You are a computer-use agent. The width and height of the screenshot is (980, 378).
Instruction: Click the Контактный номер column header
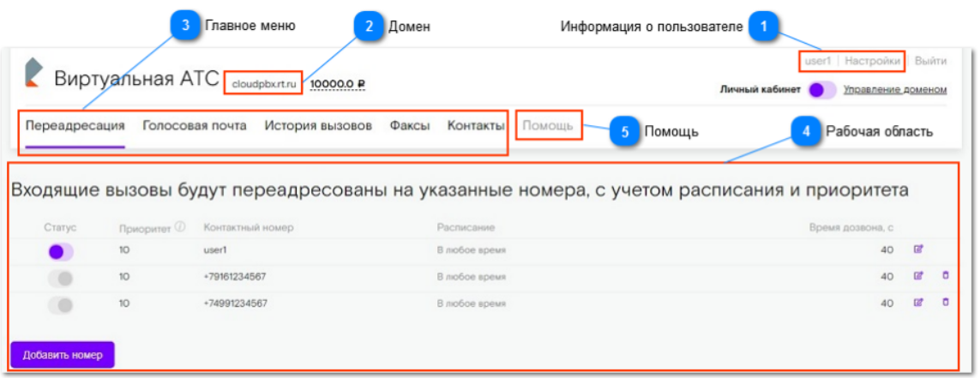point(249,227)
